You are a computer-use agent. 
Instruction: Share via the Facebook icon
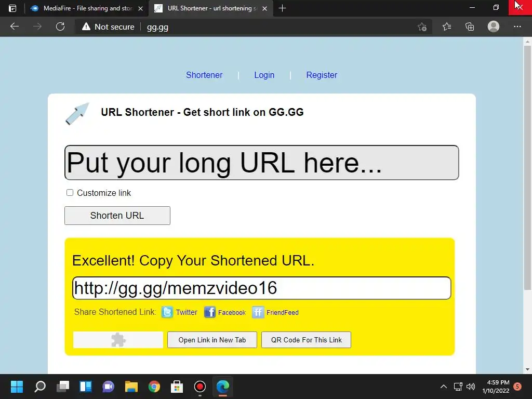pyautogui.click(x=210, y=312)
